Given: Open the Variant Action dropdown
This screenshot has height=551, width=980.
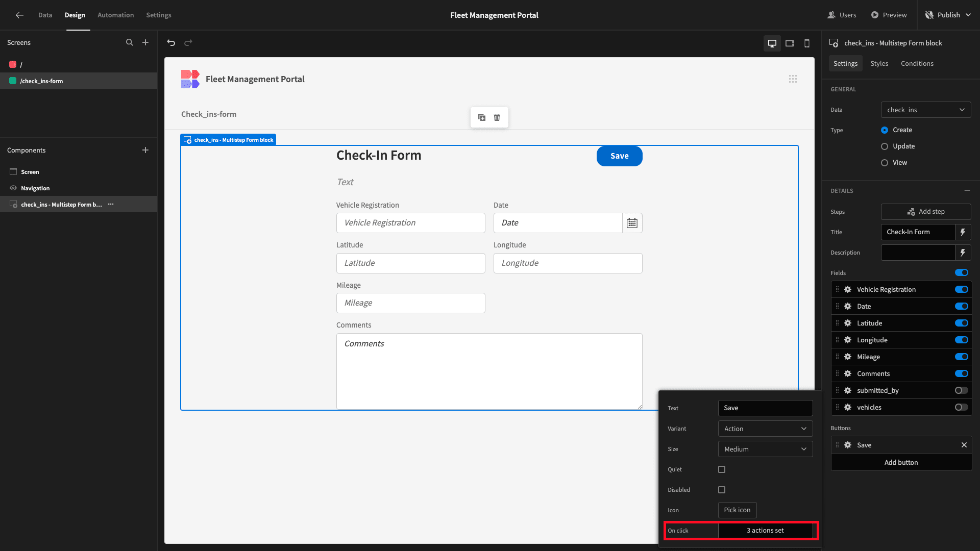Looking at the screenshot, I should point(765,429).
